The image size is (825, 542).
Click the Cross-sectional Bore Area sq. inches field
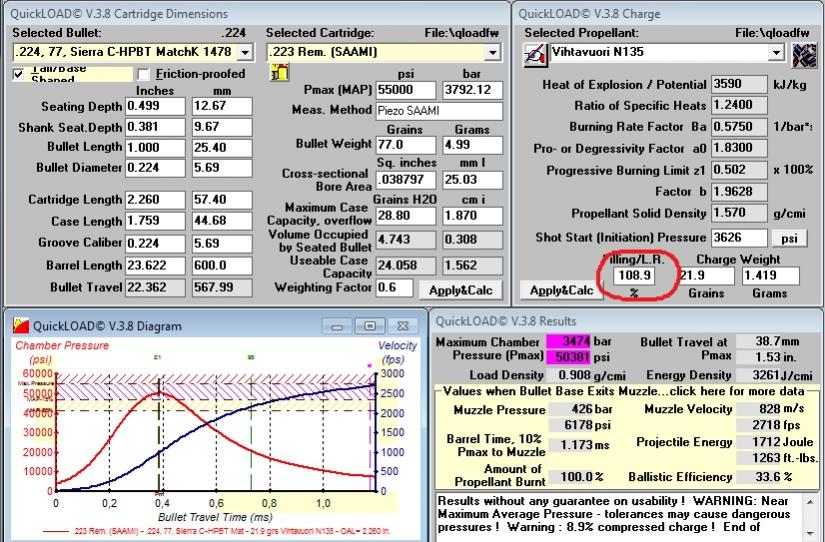(406, 180)
